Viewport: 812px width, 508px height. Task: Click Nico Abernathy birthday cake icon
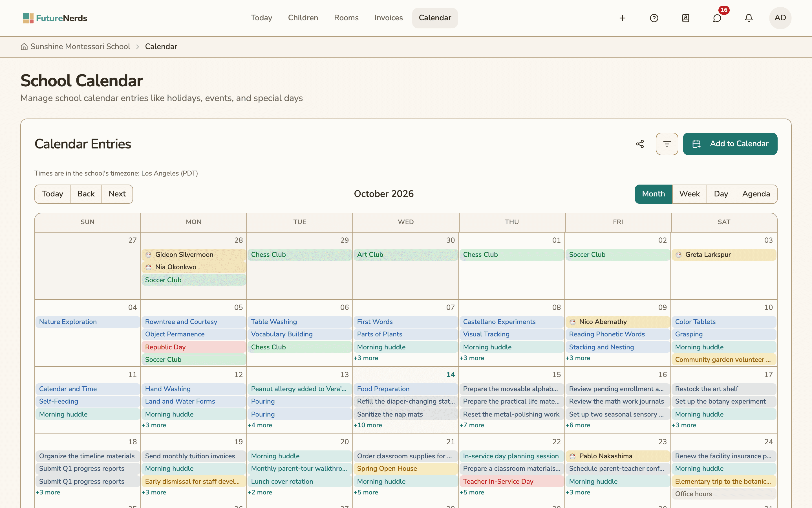[572, 322]
